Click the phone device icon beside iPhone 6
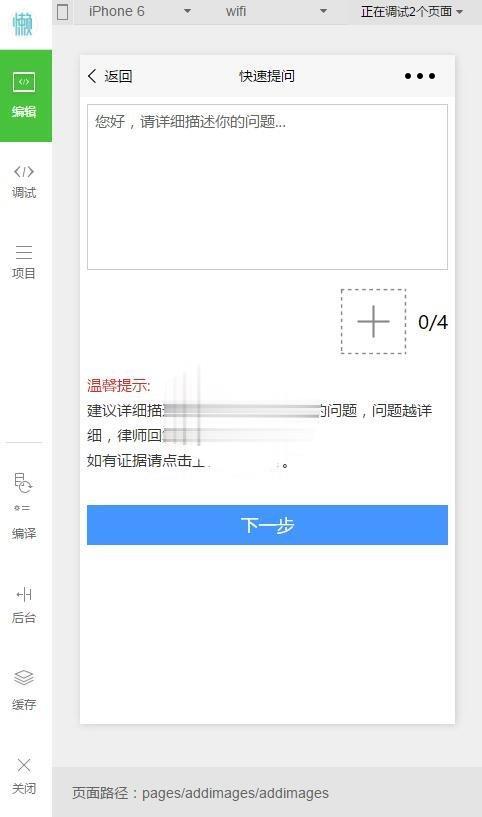Viewport: 482px width, 817px height. (x=63, y=11)
